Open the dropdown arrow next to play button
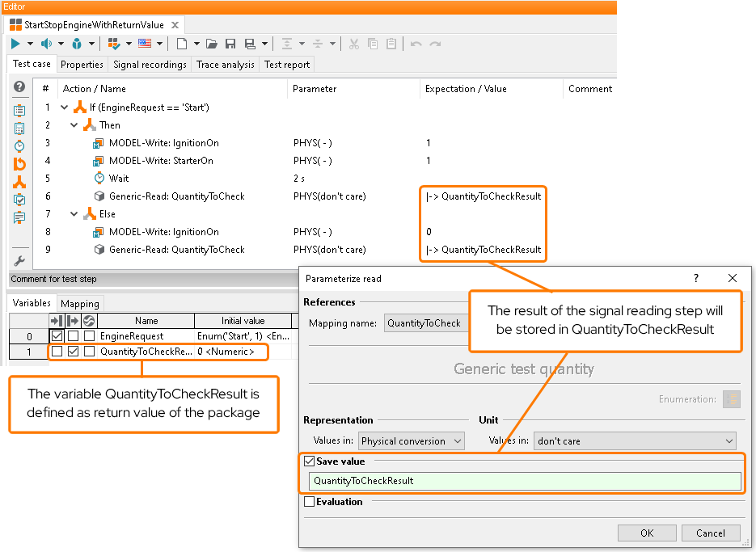 click(x=30, y=44)
